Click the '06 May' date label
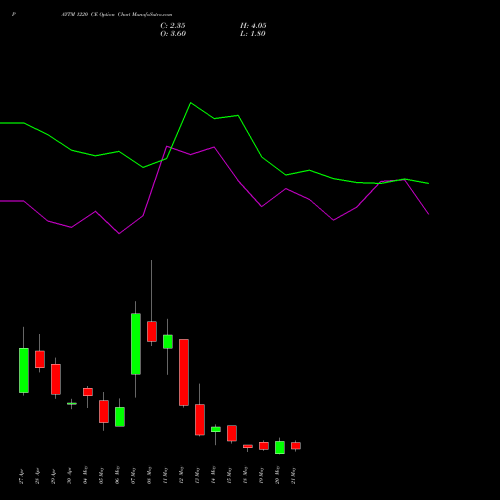Screen dimensions: 500x500 point(118,475)
